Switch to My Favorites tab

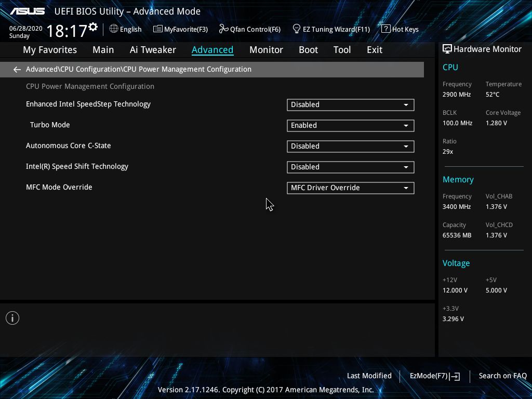pyautogui.click(x=50, y=50)
